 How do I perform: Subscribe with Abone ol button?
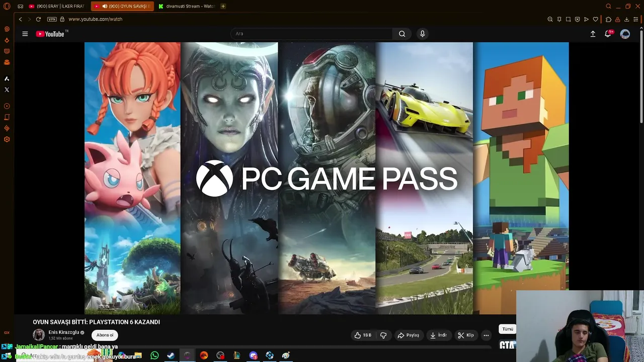coord(105,335)
